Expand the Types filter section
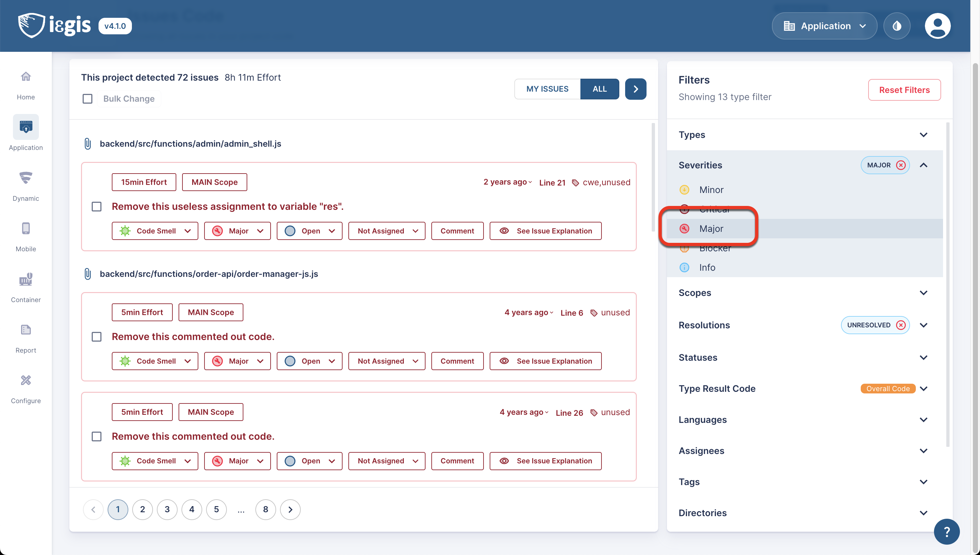980x555 pixels. pyautogui.click(x=923, y=135)
